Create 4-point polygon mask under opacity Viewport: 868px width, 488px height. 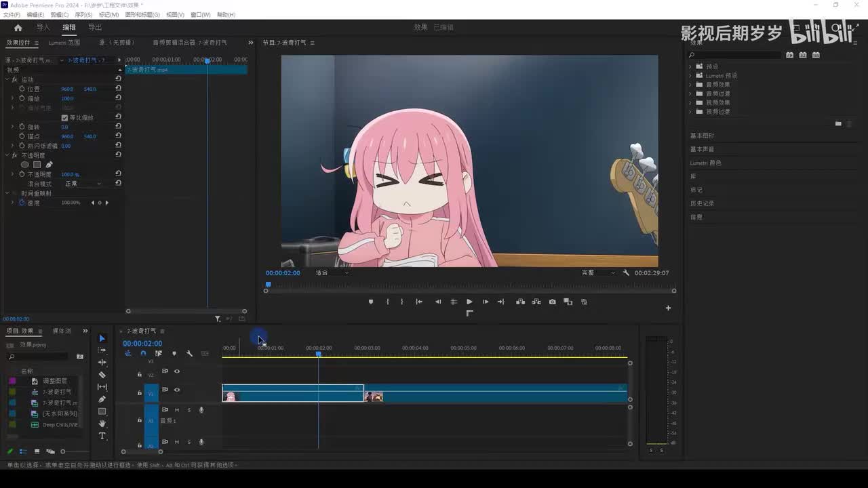point(37,165)
